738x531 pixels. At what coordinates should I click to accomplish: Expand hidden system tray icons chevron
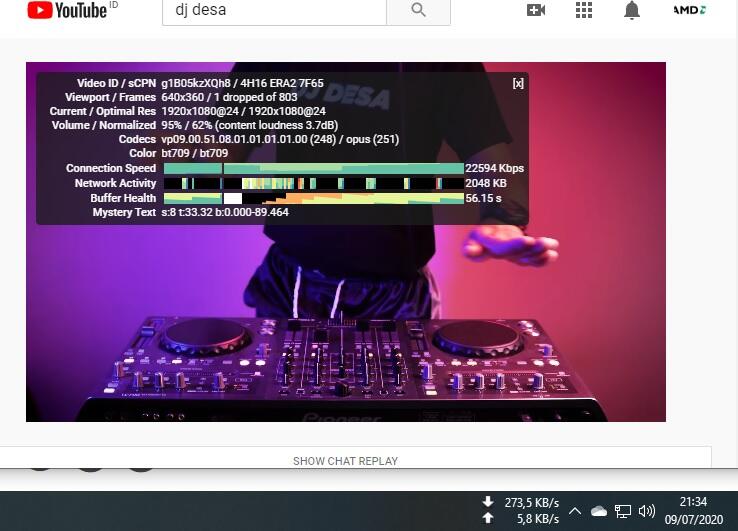point(575,511)
